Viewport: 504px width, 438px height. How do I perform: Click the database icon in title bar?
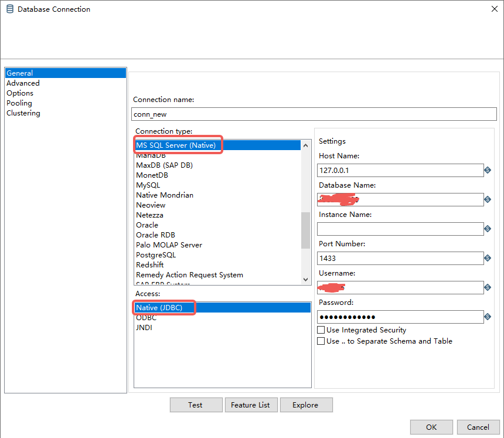tap(9, 9)
